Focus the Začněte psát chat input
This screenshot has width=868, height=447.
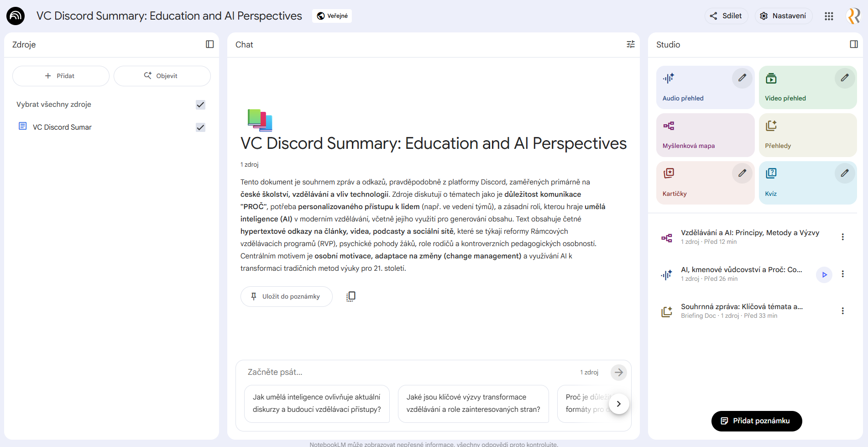point(411,372)
